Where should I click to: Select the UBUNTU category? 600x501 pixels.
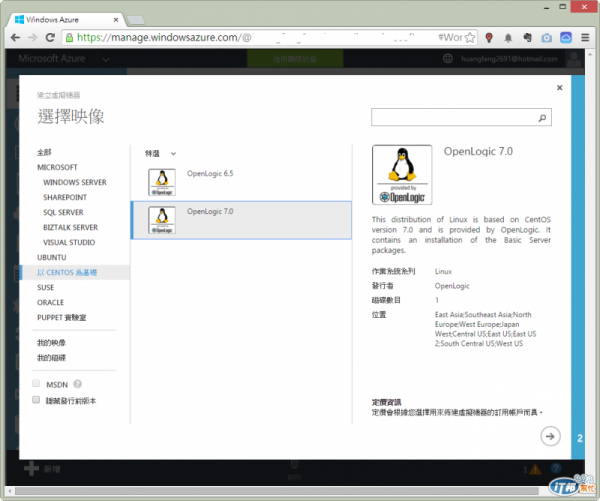tap(52, 257)
